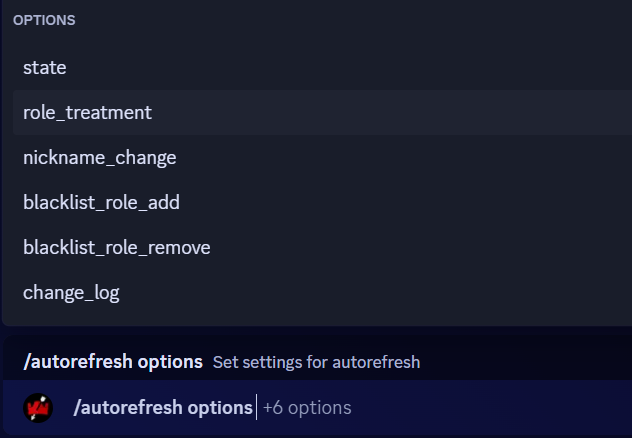Click the '+6 options' hint text
Viewport: 632px width, 438px height.
tap(307, 408)
